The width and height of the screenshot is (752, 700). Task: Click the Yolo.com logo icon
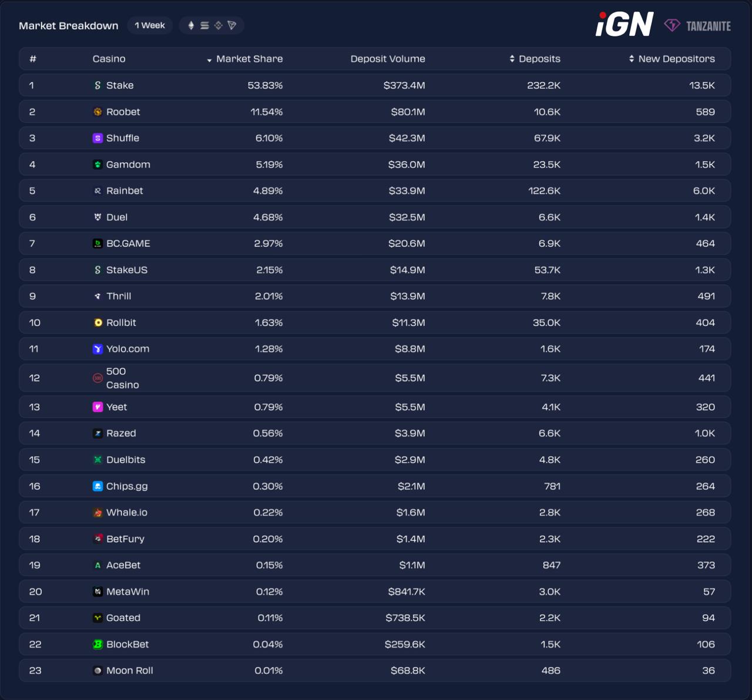98,349
